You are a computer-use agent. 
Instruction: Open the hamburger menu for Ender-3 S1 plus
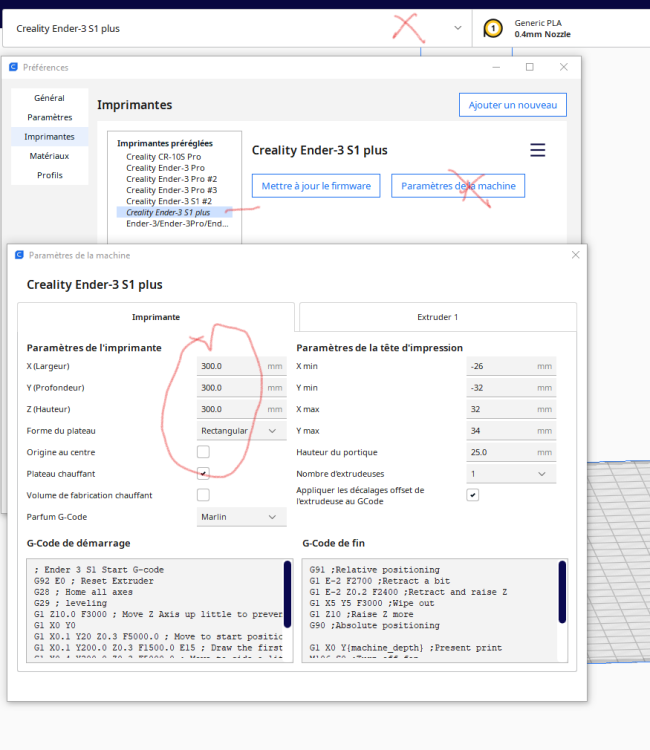538,150
